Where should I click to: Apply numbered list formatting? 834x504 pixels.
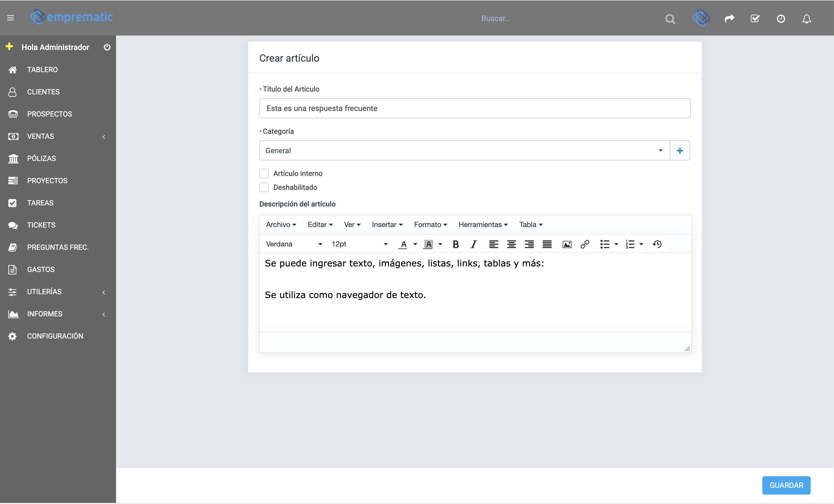pyautogui.click(x=630, y=244)
